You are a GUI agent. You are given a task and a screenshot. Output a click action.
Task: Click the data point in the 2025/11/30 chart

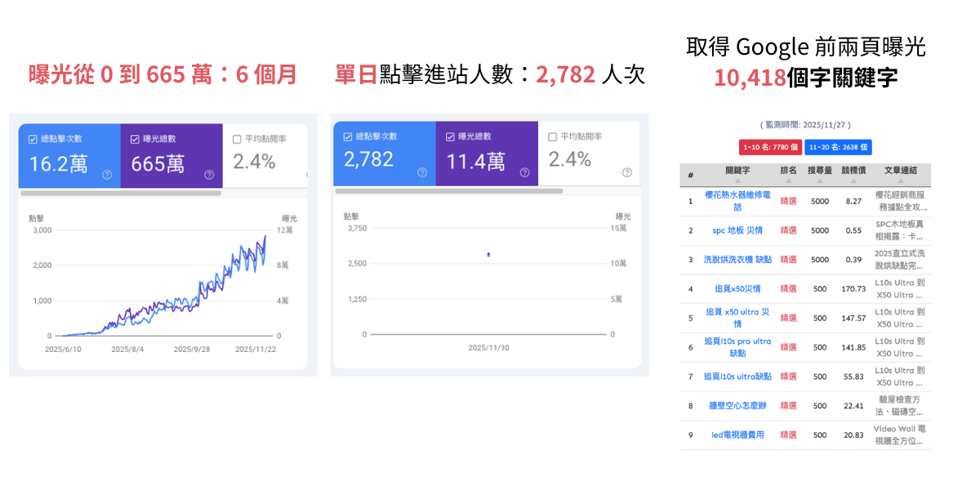488,255
